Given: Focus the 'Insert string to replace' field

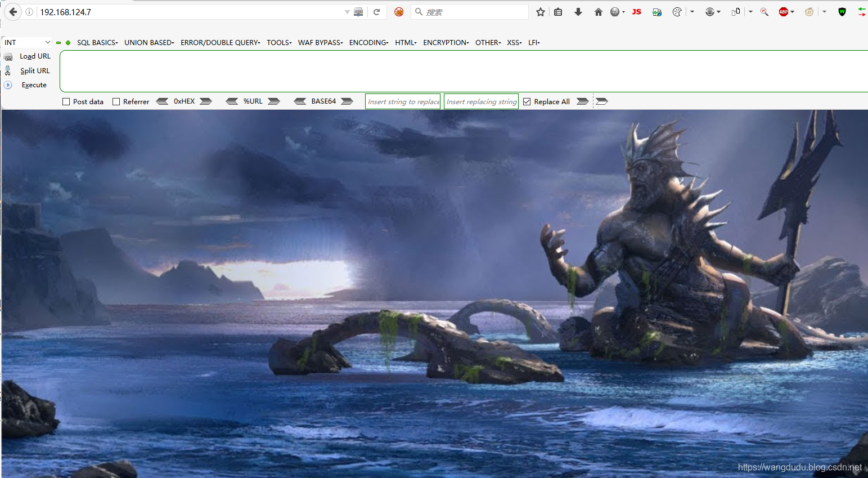Looking at the screenshot, I should (403, 101).
